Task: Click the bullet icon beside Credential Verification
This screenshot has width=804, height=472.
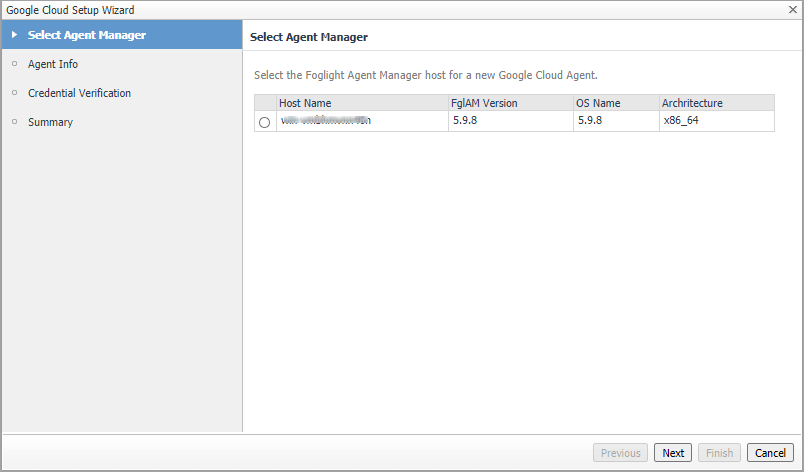Action: (14, 93)
